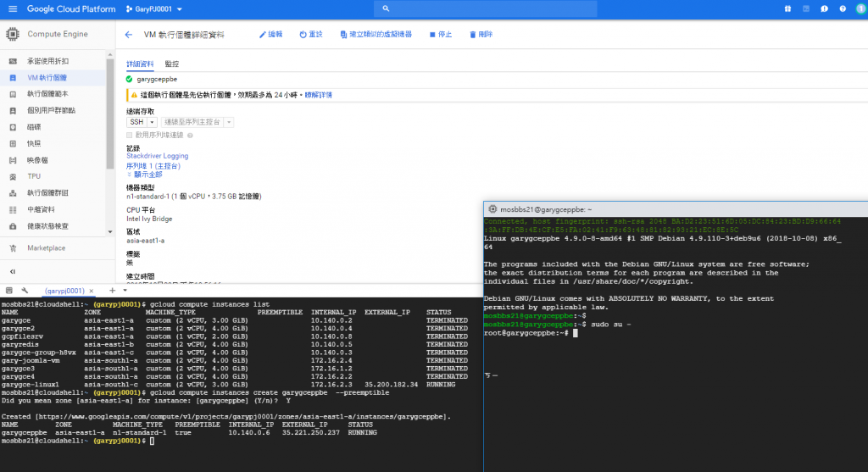Click the green running status check icon
868x472 pixels.
[x=130, y=79]
